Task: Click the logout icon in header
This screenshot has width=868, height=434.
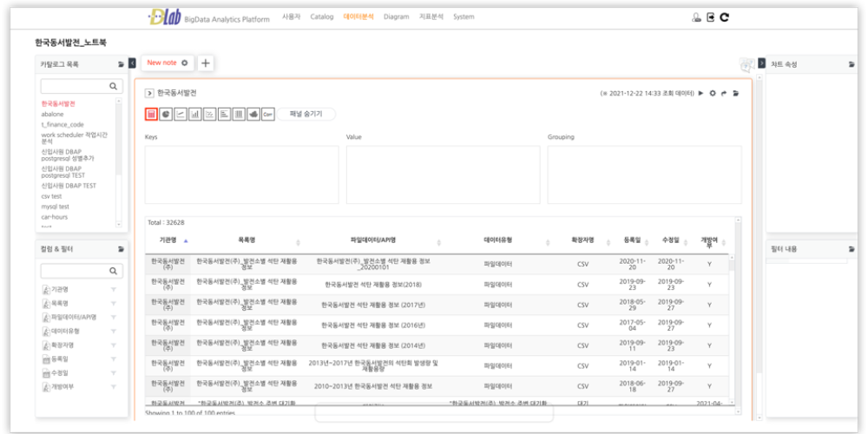Action: pos(711,17)
